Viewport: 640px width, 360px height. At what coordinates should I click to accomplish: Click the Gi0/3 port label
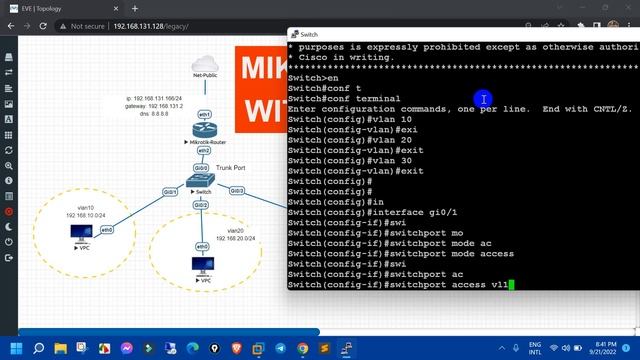coord(237,191)
